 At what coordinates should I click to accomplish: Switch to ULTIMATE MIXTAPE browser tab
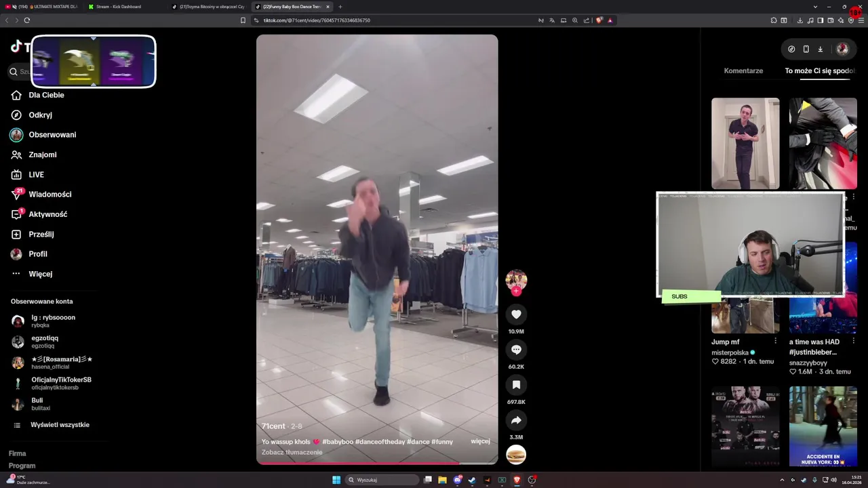[x=42, y=7]
